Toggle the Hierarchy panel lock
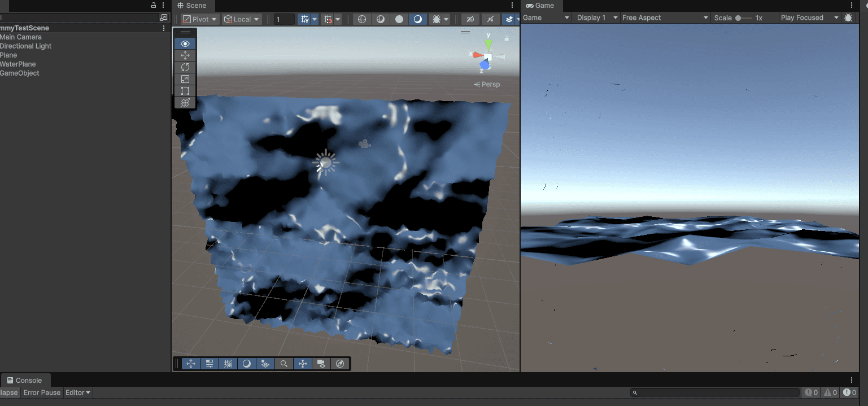 tap(154, 5)
